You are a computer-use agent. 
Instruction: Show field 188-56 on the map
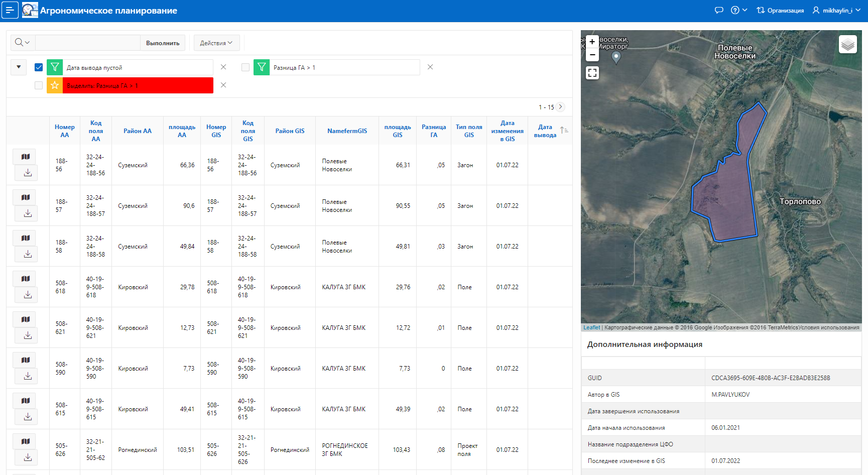25,157
